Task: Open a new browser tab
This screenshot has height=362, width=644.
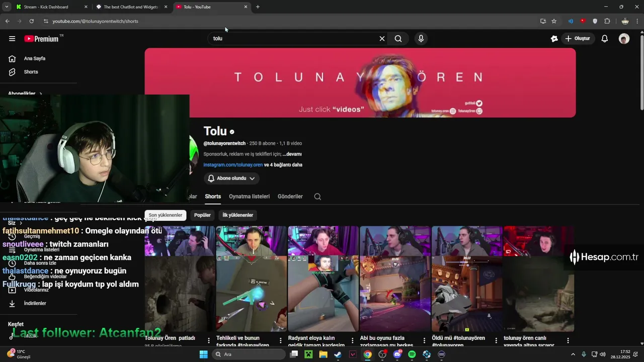Action: pos(258,7)
